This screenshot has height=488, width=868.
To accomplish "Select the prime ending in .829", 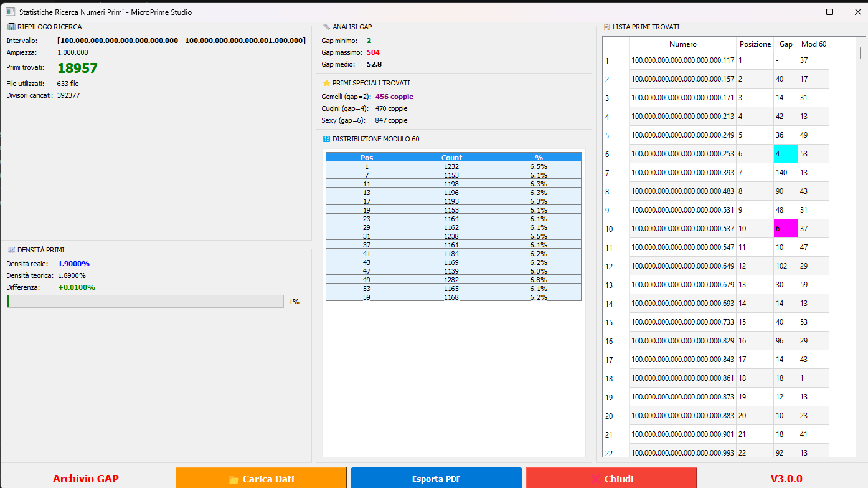I will coord(683,341).
